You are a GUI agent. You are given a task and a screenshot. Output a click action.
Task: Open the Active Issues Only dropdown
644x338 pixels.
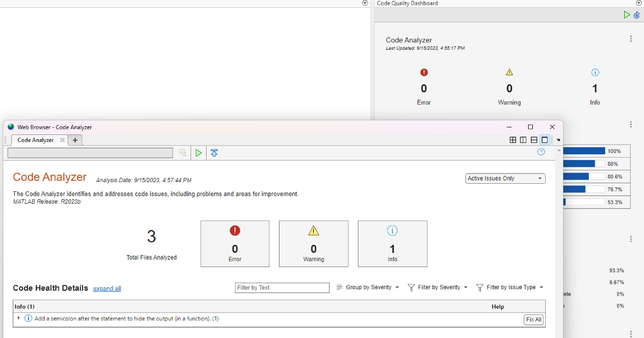click(506, 178)
